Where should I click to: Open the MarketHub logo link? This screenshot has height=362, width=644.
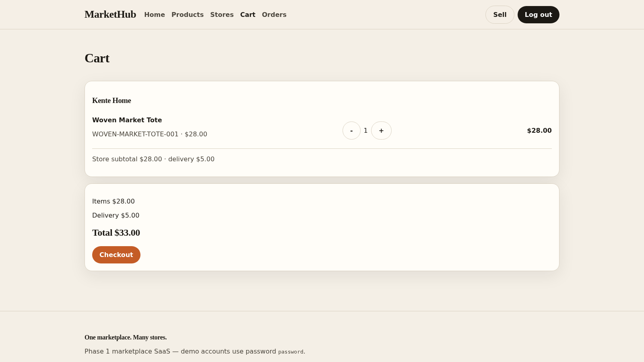(x=110, y=14)
